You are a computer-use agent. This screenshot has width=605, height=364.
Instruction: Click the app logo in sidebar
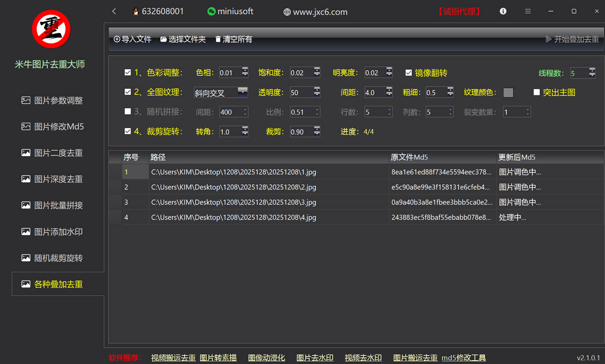(x=51, y=29)
